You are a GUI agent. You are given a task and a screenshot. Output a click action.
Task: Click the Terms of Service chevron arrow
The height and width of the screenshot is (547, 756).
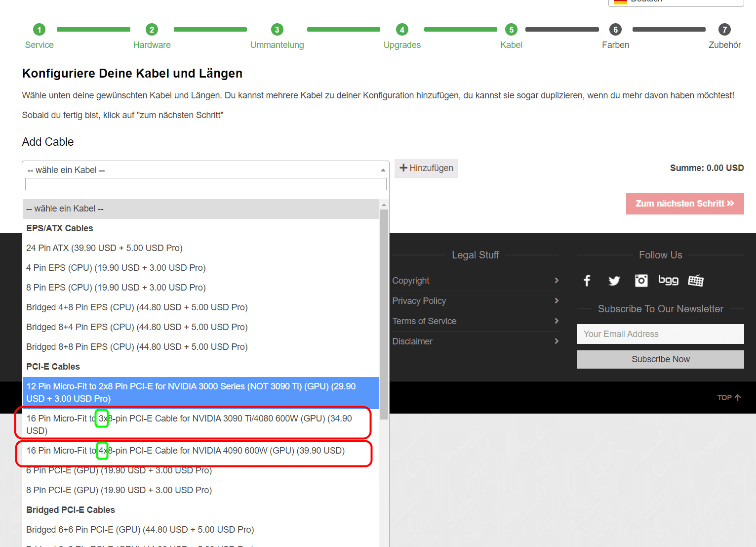tap(557, 321)
